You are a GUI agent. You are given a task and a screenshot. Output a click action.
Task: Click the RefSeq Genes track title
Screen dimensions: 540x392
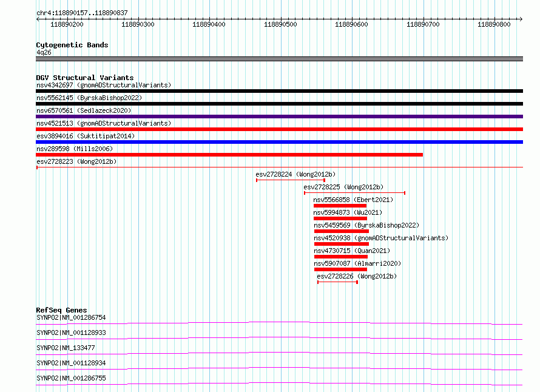click(x=61, y=310)
